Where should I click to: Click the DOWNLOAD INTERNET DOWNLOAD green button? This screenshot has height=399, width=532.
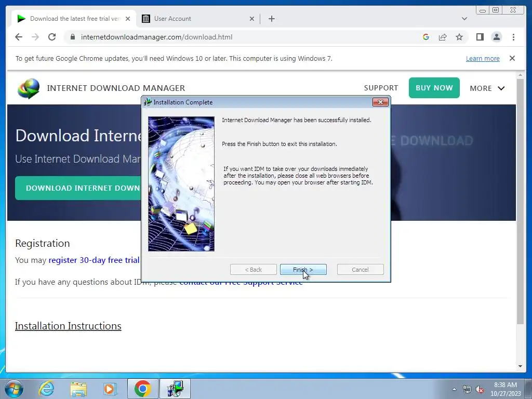[x=78, y=188]
